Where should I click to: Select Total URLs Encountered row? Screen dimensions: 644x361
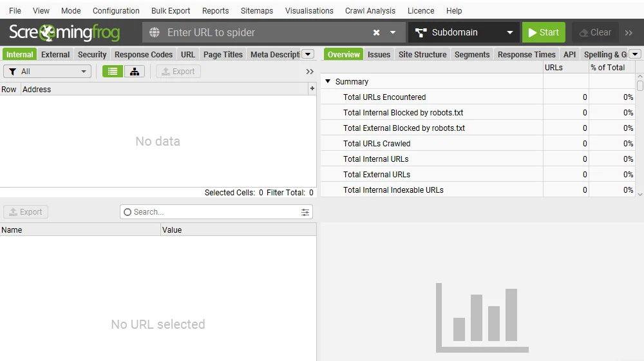point(478,97)
